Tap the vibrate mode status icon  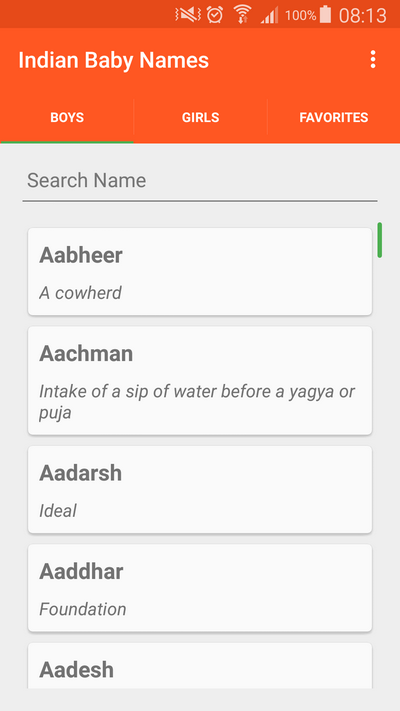188,15
